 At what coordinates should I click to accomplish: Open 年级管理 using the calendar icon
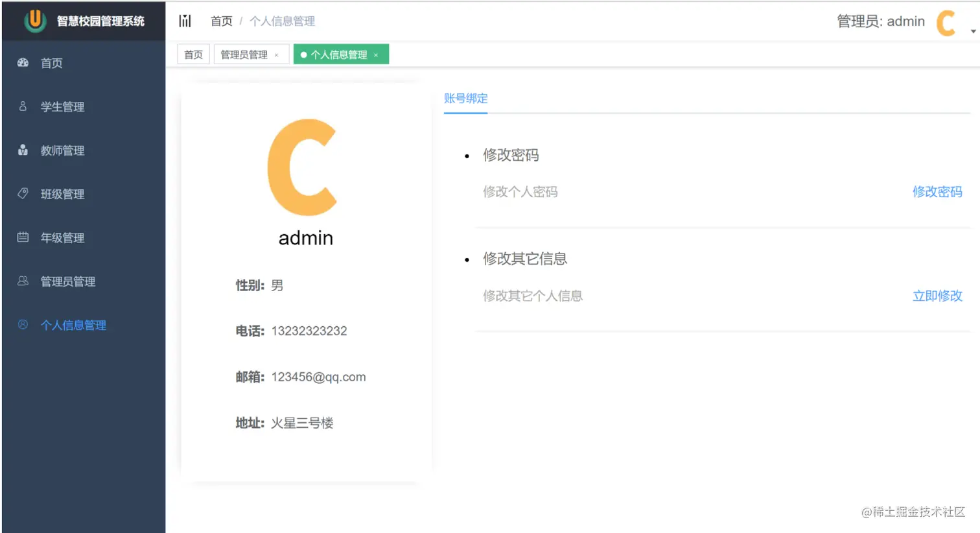tap(21, 237)
